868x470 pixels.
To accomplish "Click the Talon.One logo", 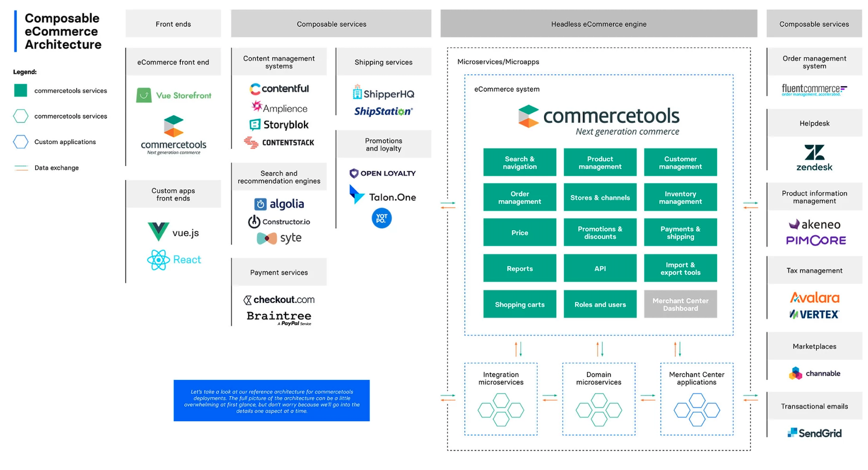I will click(383, 196).
